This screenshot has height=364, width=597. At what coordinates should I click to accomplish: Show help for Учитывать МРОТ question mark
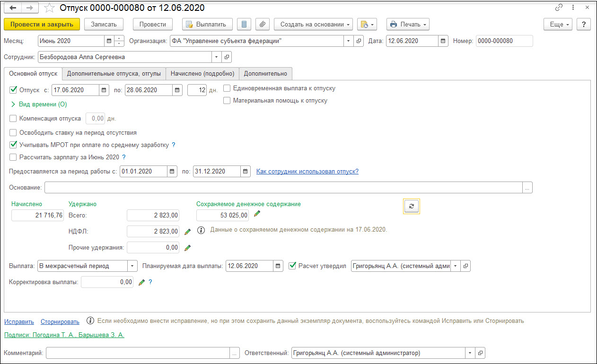pos(174,145)
